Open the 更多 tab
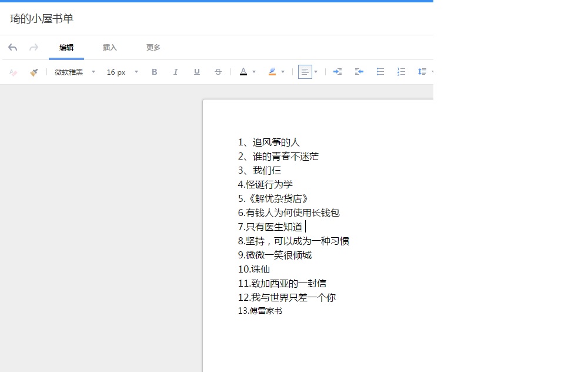Screen dimensions: 588x372 153,48
